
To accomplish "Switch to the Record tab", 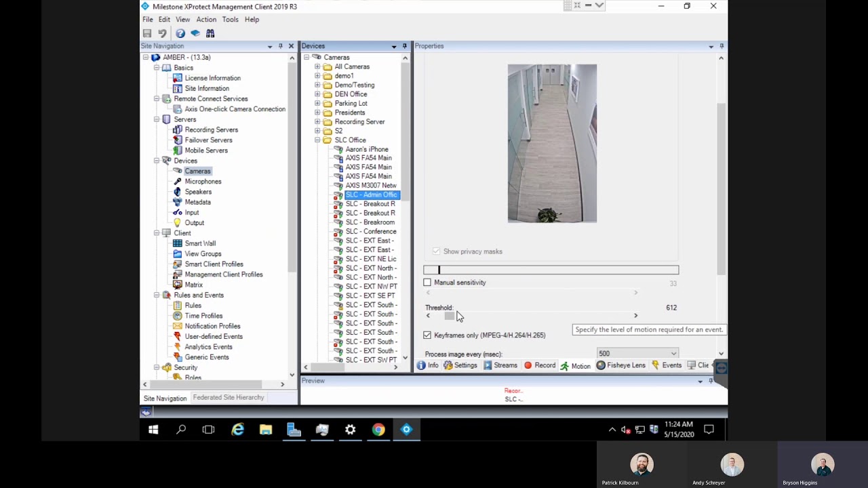I will (540, 365).
